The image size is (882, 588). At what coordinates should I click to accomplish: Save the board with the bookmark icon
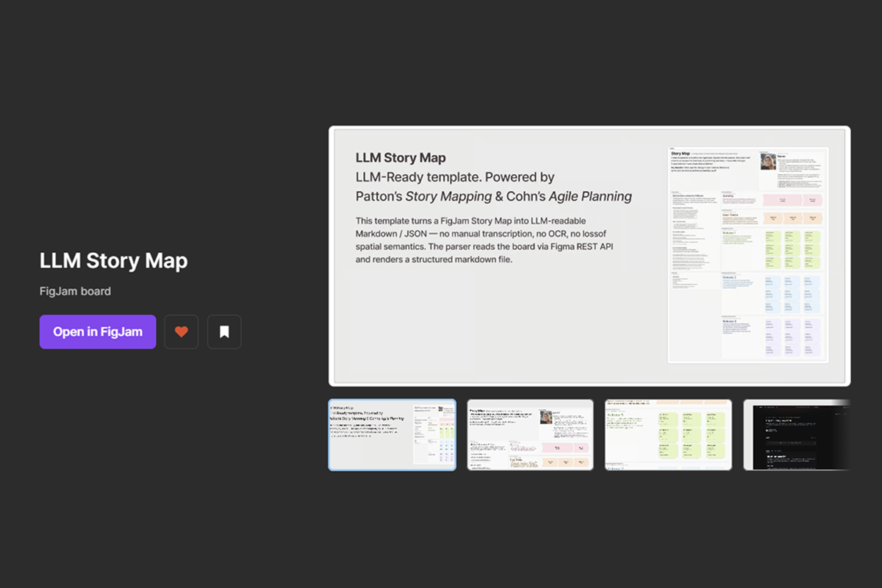click(224, 332)
